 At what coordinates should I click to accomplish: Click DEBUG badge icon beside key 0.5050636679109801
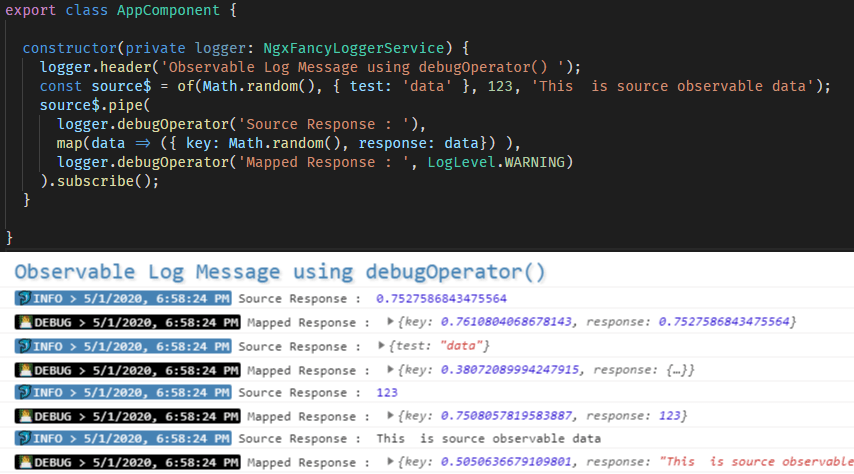25,462
